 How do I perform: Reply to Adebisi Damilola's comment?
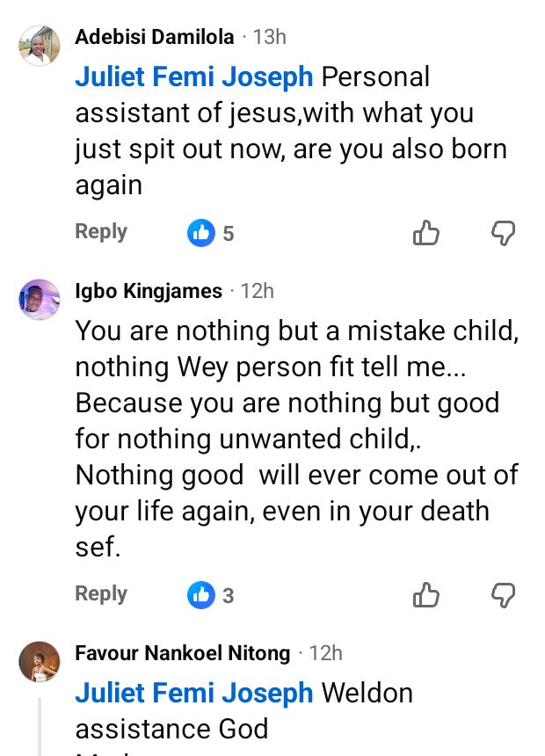tap(101, 232)
